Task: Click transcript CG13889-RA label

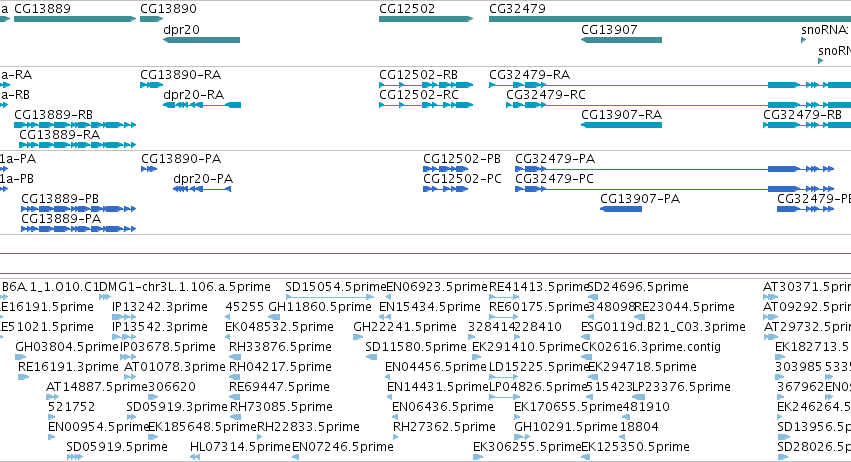Action: pos(59,135)
